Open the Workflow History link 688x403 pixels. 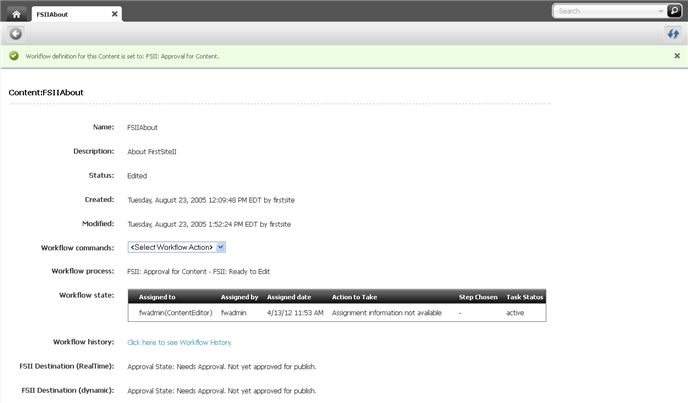[179, 342]
